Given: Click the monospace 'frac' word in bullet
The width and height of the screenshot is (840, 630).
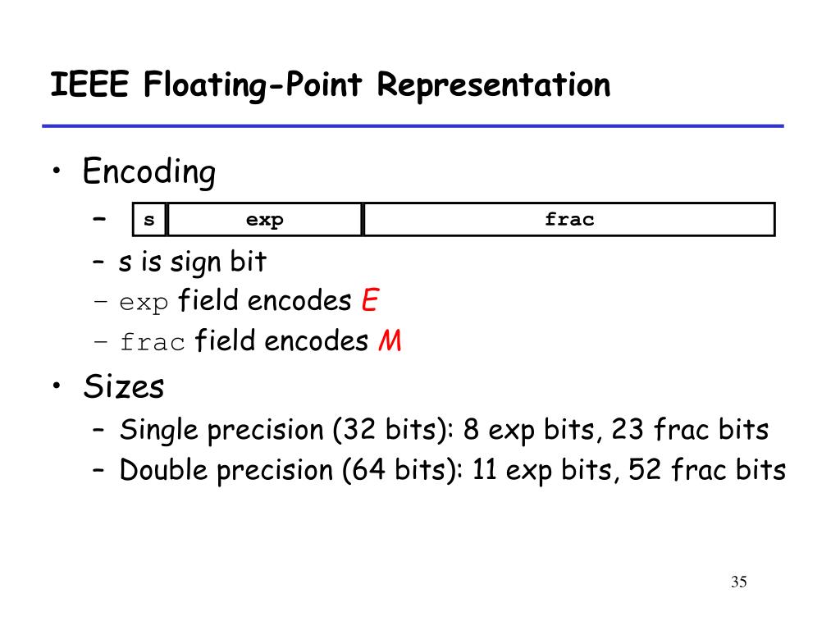Looking at the screenshot, I should click(x=152, y=342).
